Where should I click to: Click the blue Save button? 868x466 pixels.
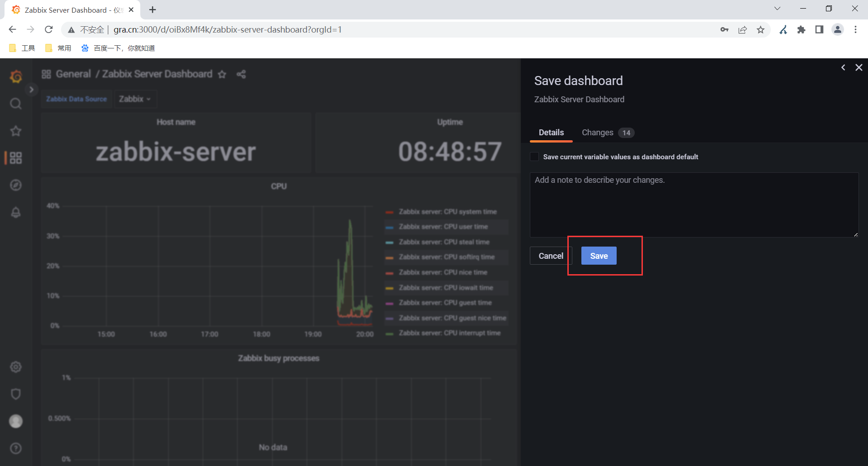[599, 256]
